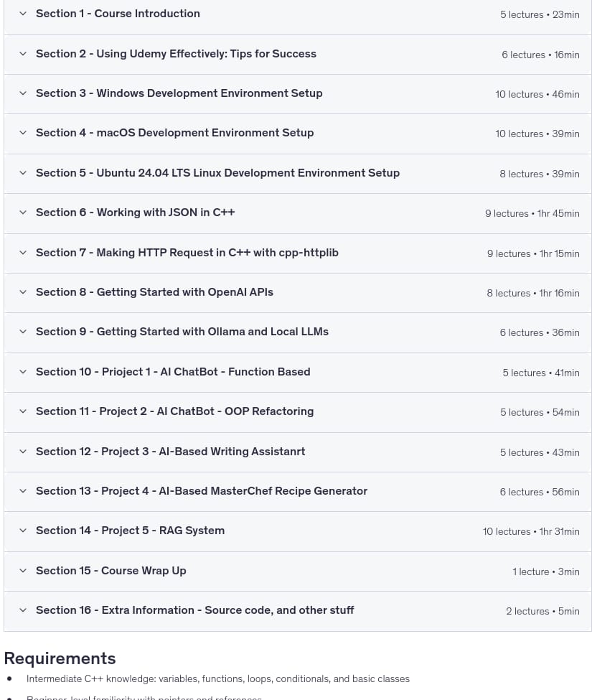Click Intermediate C++ knowledge requirement text
The width and height of the screenshot is (592, 700).
217,679
